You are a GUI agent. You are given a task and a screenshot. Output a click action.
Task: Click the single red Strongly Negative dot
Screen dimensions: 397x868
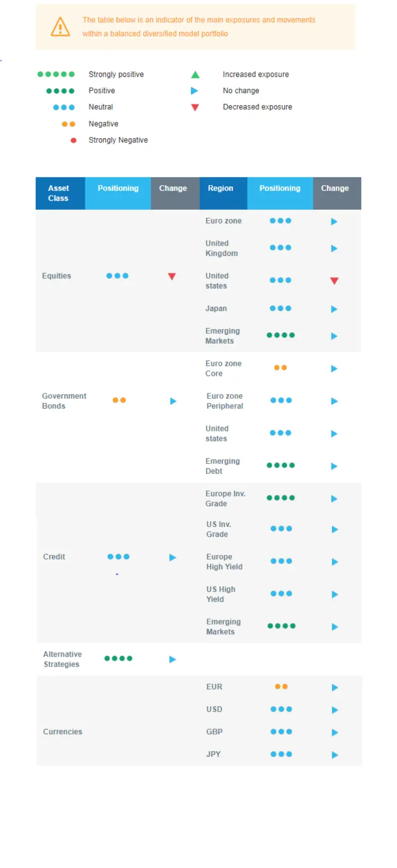coord(73,140)
